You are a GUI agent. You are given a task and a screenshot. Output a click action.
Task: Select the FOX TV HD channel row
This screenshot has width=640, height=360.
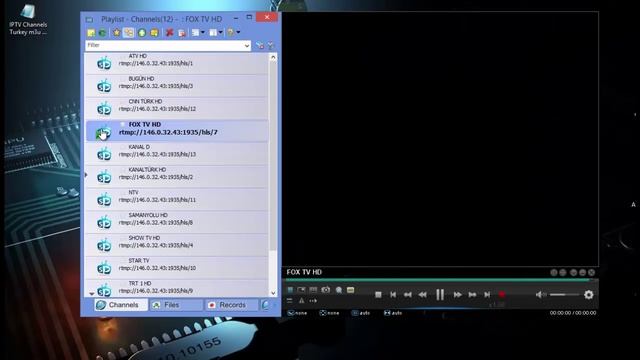tap(177, 131)
